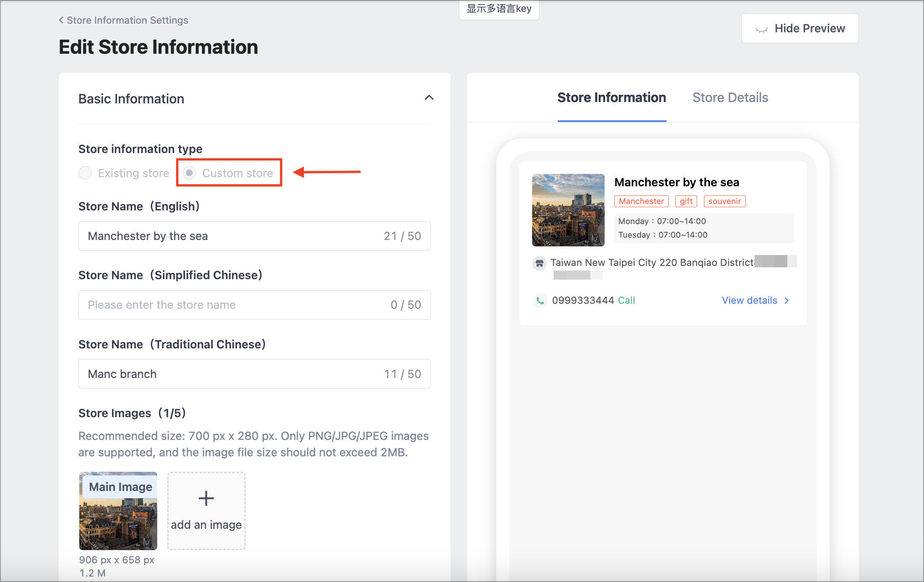
Task: Focus the Simplified Chinese store name field
Action: pyautogui.click(x=254, y=305)
